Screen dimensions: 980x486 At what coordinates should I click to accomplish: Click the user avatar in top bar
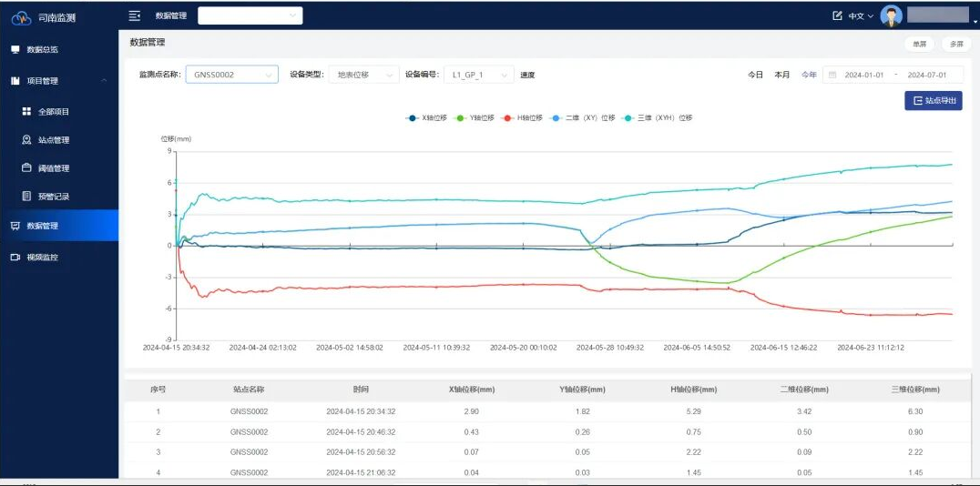[892, 15]
